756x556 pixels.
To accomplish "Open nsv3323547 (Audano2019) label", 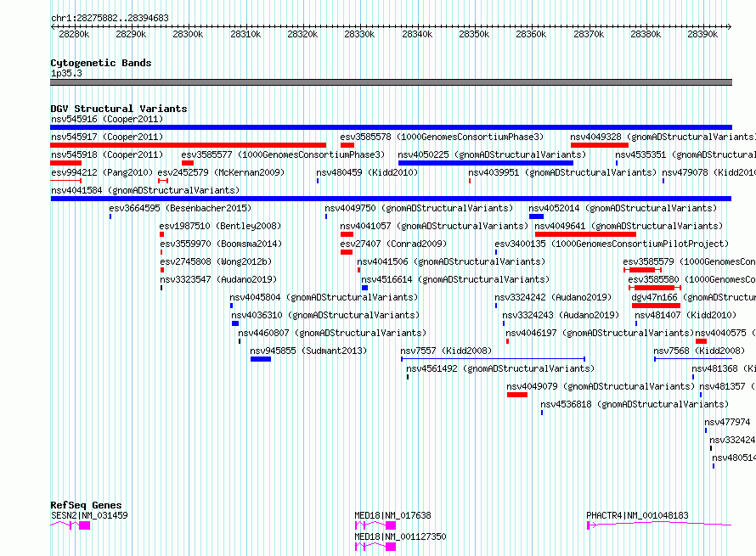I will [x=218, y=279].
